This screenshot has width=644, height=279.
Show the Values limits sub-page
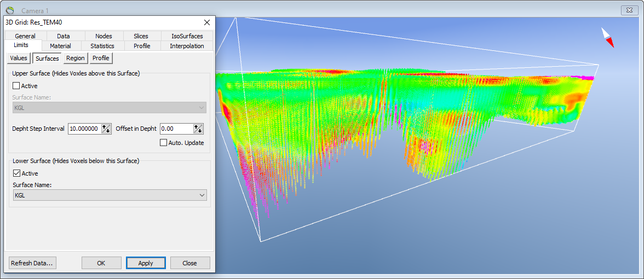[19, 58]
